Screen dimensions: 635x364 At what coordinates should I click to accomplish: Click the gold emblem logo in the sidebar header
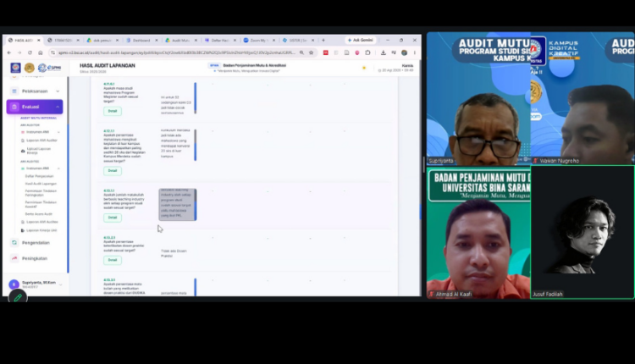point(29,68)
